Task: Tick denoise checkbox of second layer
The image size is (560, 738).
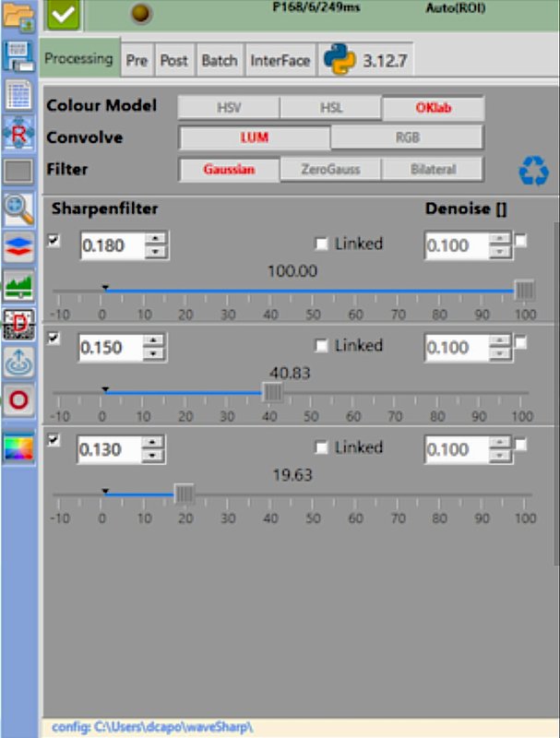Action: pos(520,343)
